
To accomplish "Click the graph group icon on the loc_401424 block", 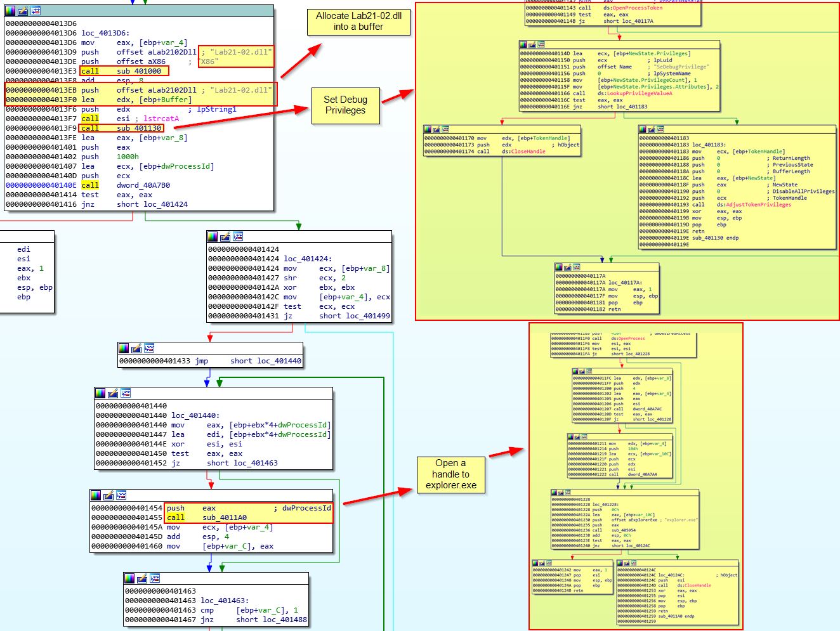I will click(x=238, y=237).
